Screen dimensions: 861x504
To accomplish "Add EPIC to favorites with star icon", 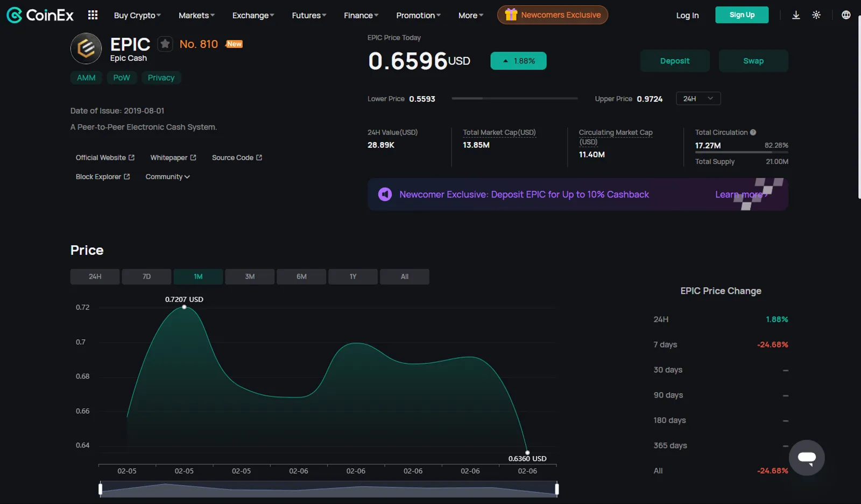I will [x=165, y=44].
